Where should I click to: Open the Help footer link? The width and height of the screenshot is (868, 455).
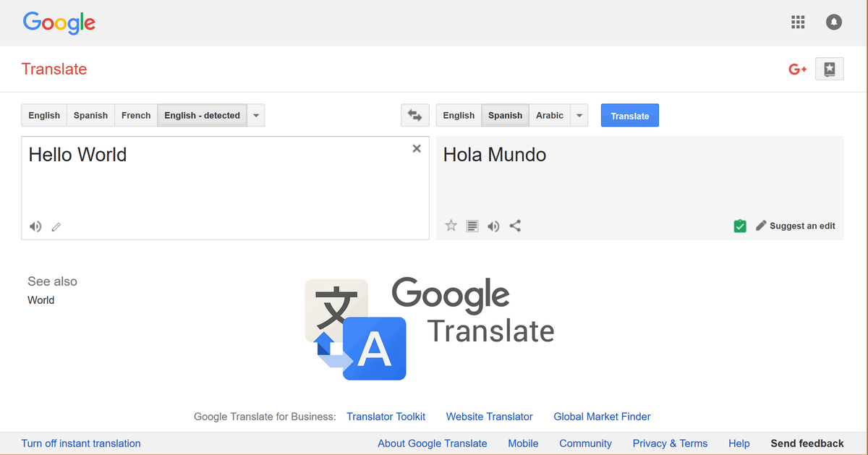(x=739, y=443)
